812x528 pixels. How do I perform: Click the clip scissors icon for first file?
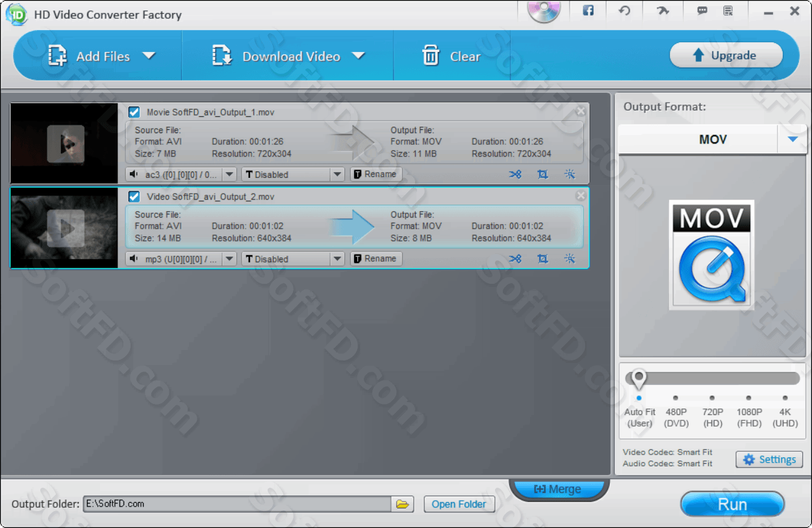click(515, 174)
